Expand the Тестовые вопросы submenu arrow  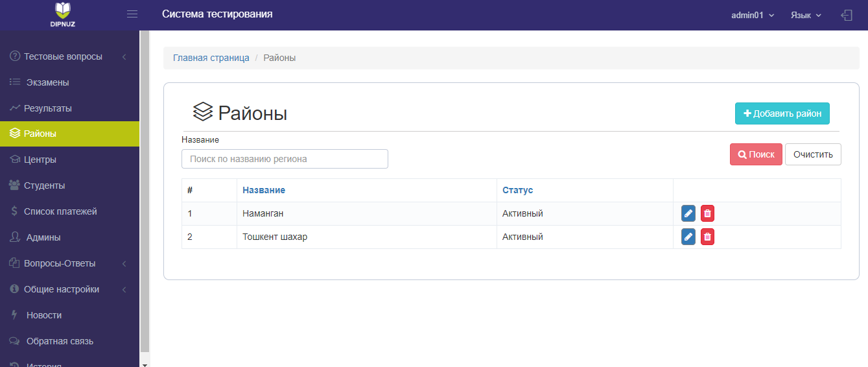124,57
